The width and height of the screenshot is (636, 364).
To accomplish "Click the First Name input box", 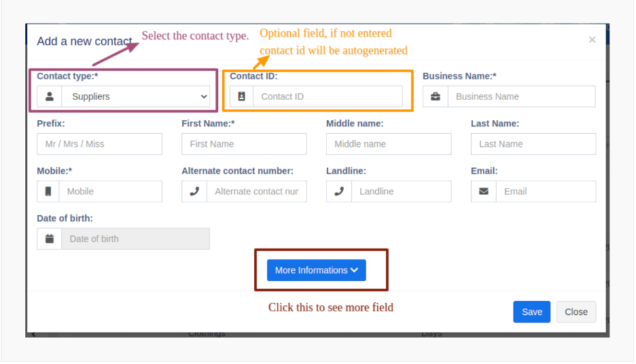I will coord(244,144).
